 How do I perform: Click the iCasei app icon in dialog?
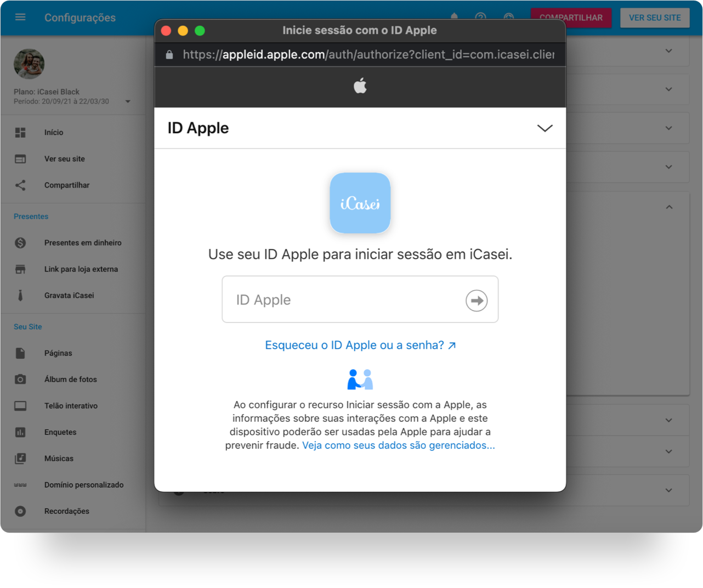(x=360, y=203)
